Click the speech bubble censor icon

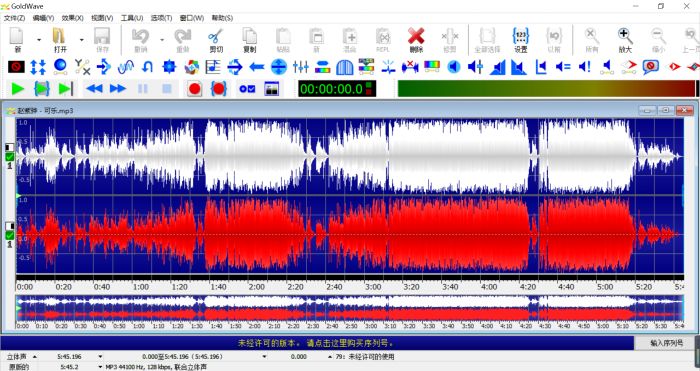coord(650,67)
